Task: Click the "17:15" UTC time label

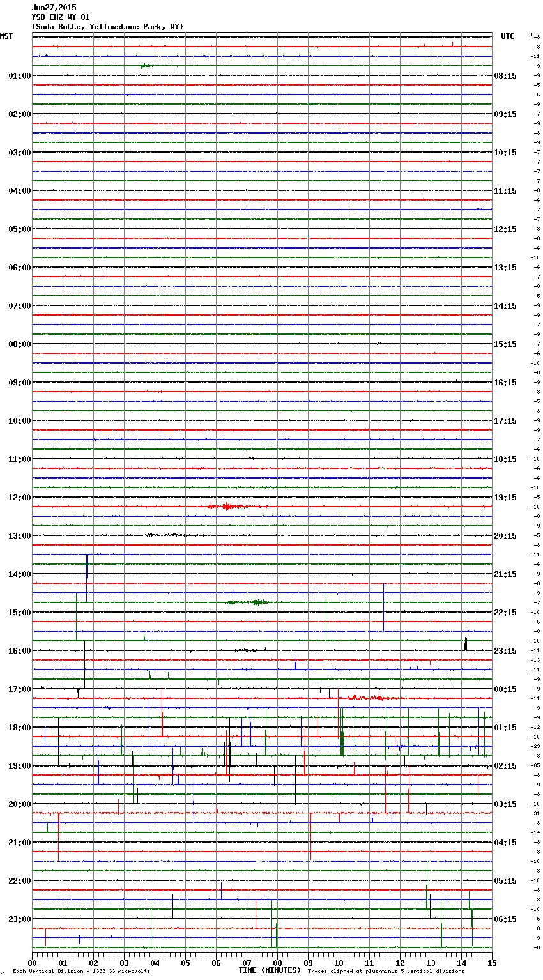Action: click(x=505, y=421)
